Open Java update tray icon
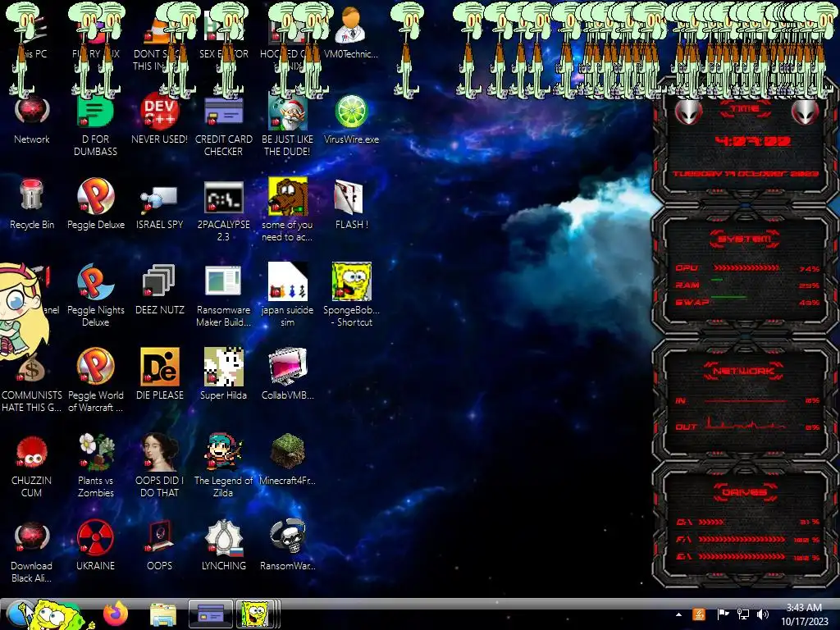Screen dimensions: 840x630 pyautogui.click(x=699, y=614)
